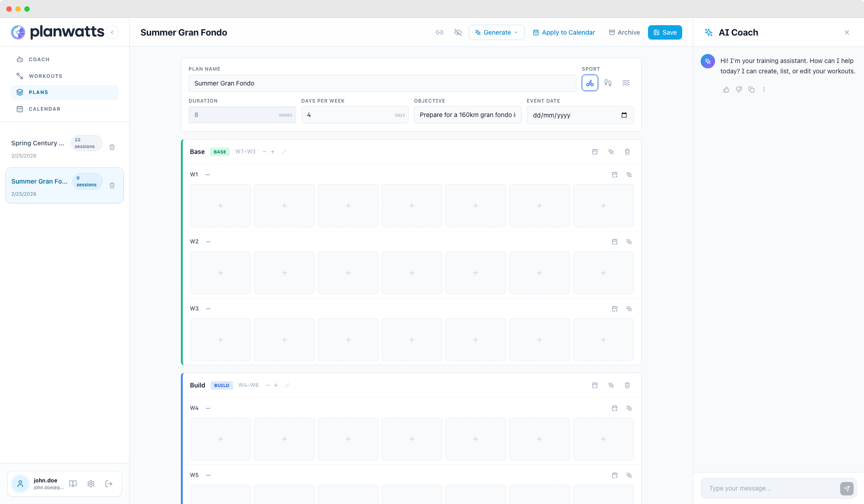The width and height of the screenshot is (864, 504).
Task: Thumbs down the AI Coach message
Action: (x=739, y=90)
